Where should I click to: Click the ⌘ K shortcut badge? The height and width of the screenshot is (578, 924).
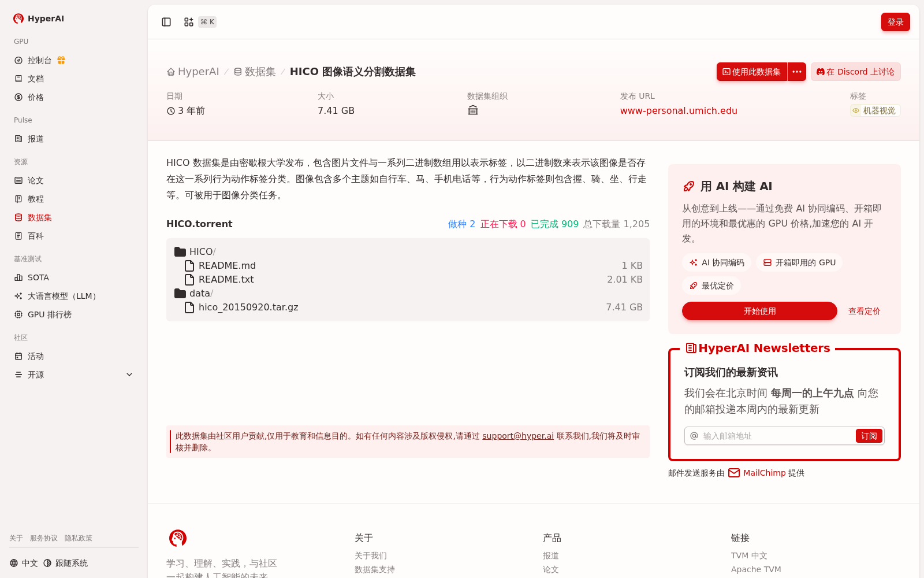click(207, 22)
